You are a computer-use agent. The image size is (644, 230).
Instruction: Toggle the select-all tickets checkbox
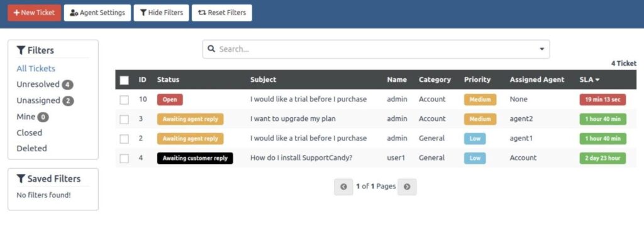(124, 80)
